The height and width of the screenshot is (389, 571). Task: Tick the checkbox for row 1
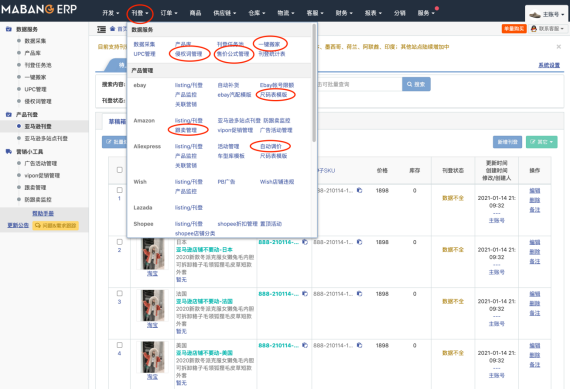[119, 190]
